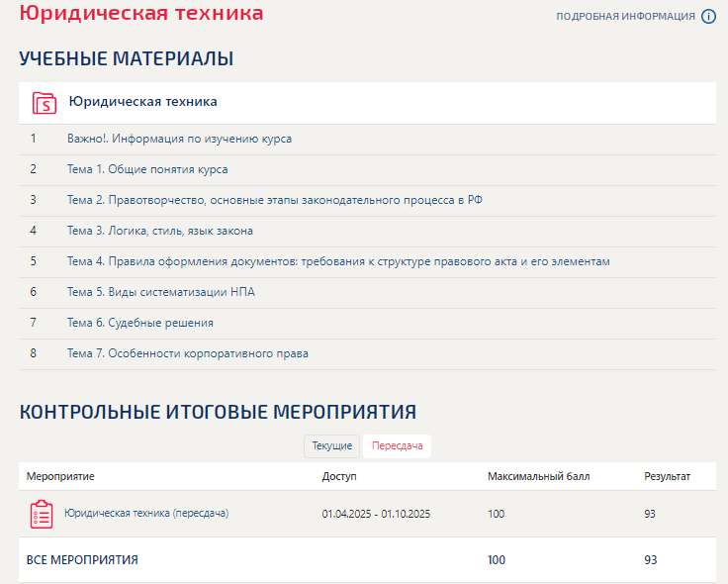
Task: Open Тема 4. Правила оформления документов
Action: [x=338, y=261]
